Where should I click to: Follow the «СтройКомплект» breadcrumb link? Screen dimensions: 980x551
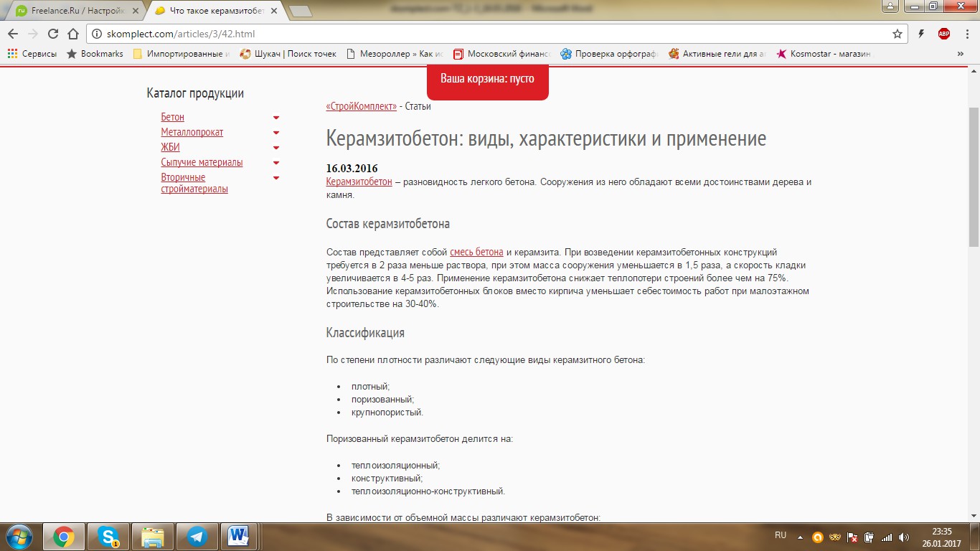point(362,106)
